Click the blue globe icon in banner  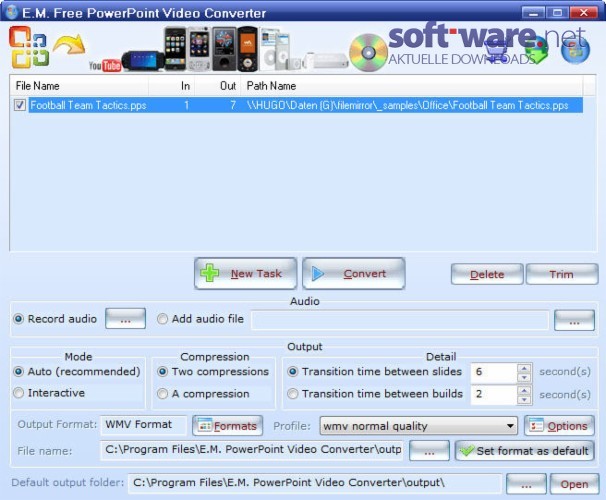coord(575,50)
